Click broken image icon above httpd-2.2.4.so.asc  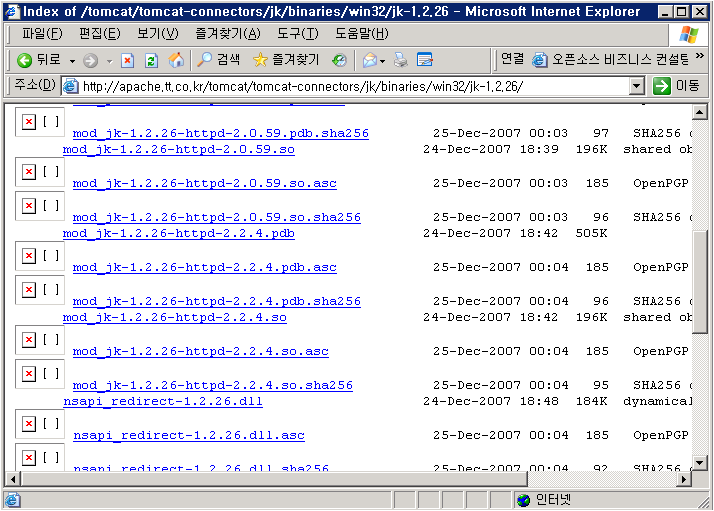click(29, 340)
